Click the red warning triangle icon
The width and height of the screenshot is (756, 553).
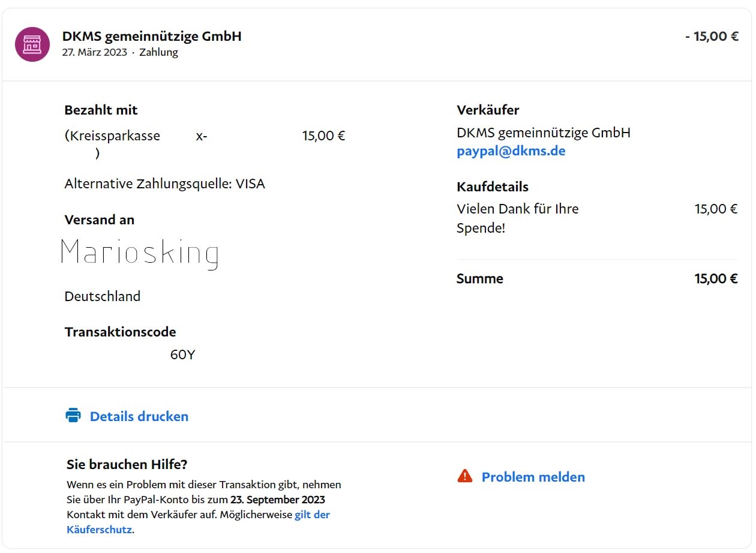465,476
